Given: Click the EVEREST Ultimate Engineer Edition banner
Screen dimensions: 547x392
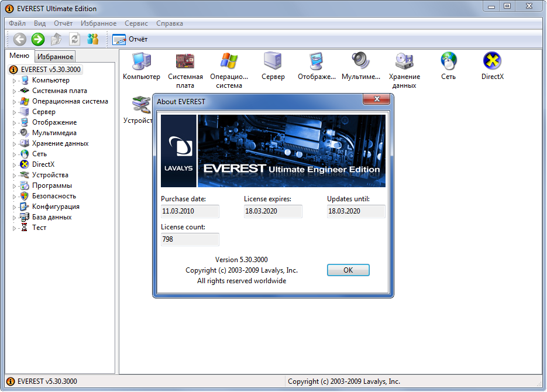Looking at the screenshot, I should click(x=273, y=151).
